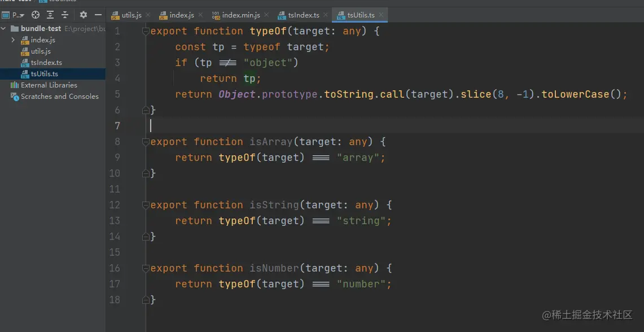The height and width of the screenshot is (332, 644).
Task: Click fold end marker at line 14
Action: coord(146,237)
